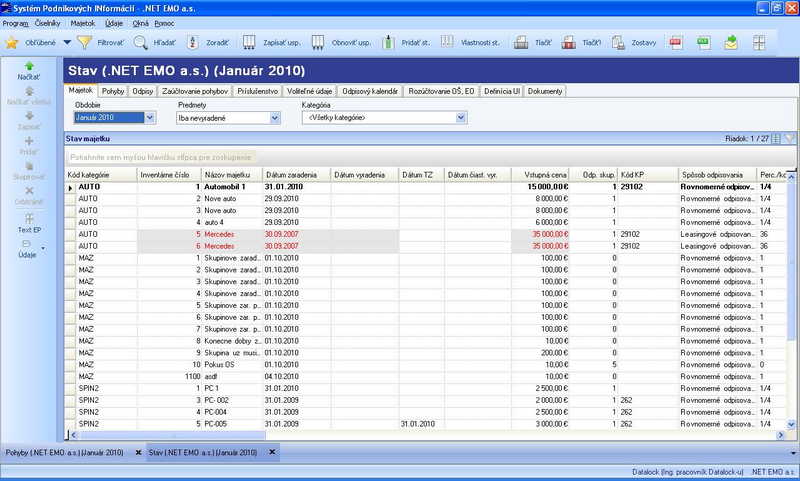Click the Obľúbené star icon
Screen dimensions: 800x481
12,43
